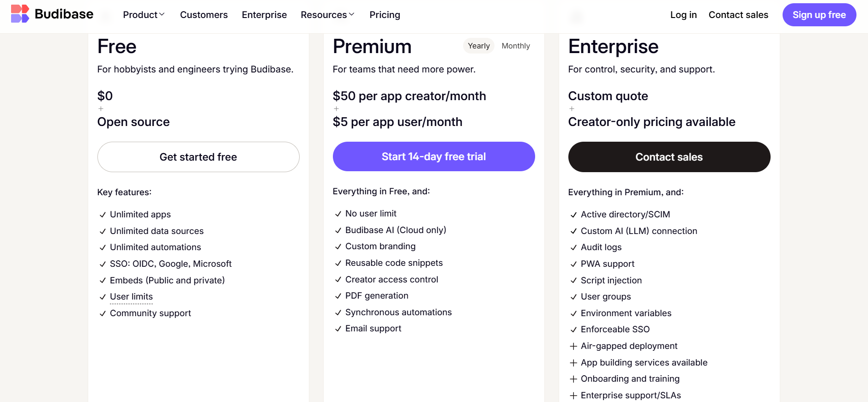The height and width of the screenshot is (402, 868).
Task: Click the checkmark icon beside PDF generation
Action: (x=338, y=296)
